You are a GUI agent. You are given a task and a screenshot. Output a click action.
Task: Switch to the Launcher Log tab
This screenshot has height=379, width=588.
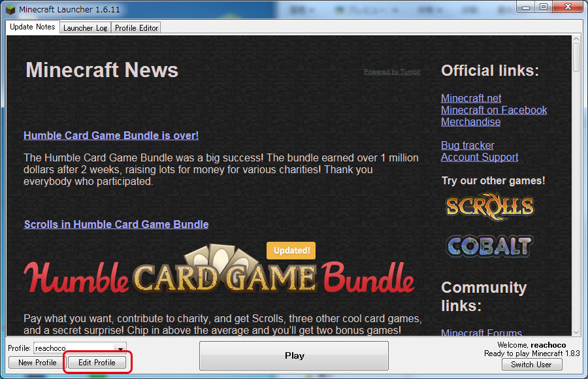pos(85,27)
